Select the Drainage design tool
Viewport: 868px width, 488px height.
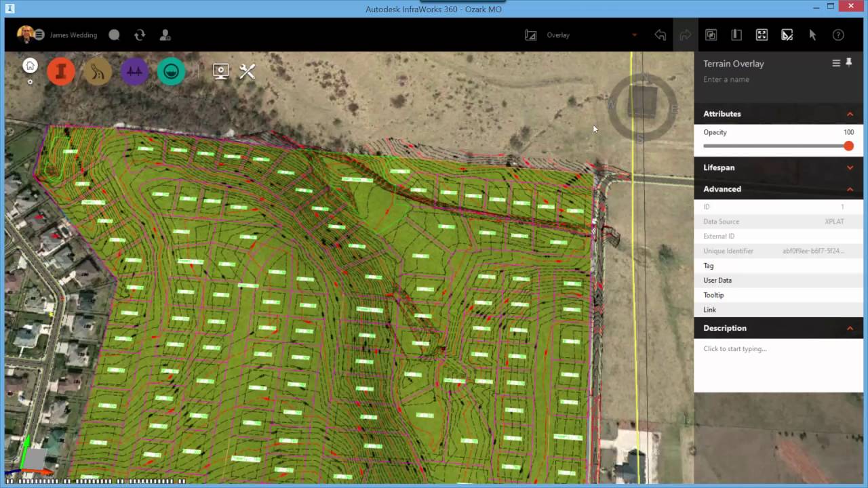point(171,70)
